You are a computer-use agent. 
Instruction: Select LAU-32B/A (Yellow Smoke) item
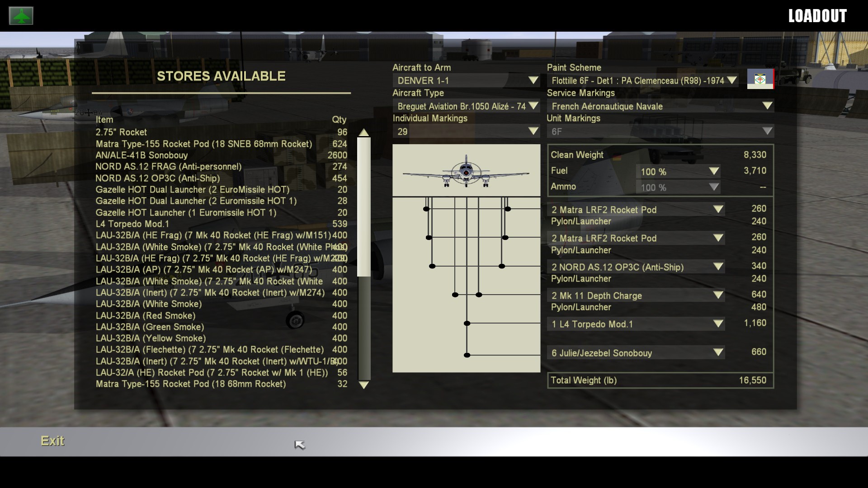(222, 338)
